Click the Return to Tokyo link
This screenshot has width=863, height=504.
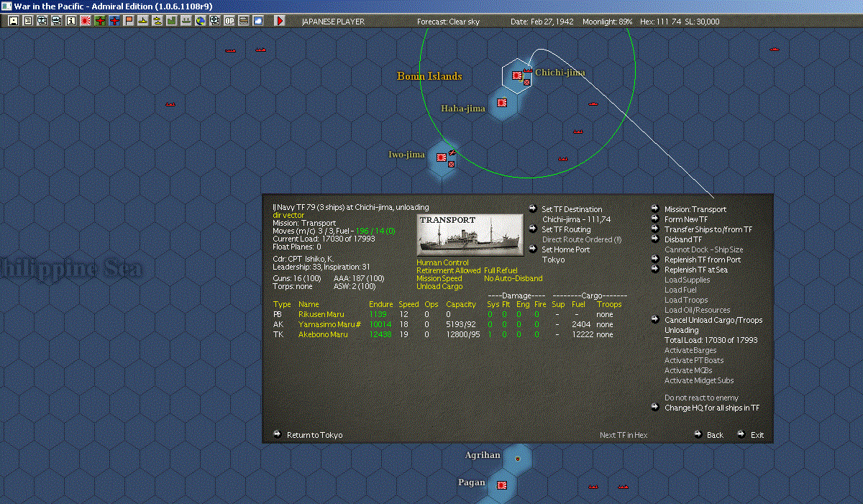(315, 435)
